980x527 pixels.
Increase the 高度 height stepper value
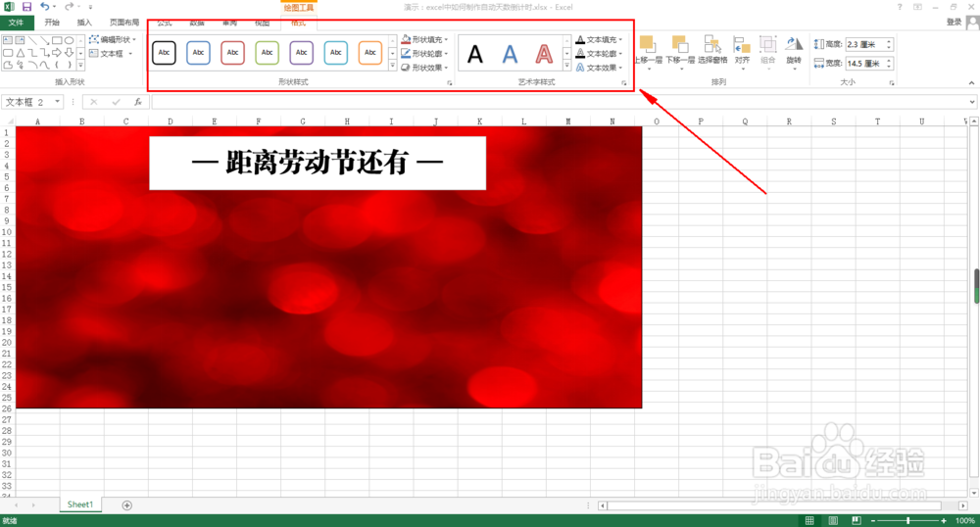[889, 41]
